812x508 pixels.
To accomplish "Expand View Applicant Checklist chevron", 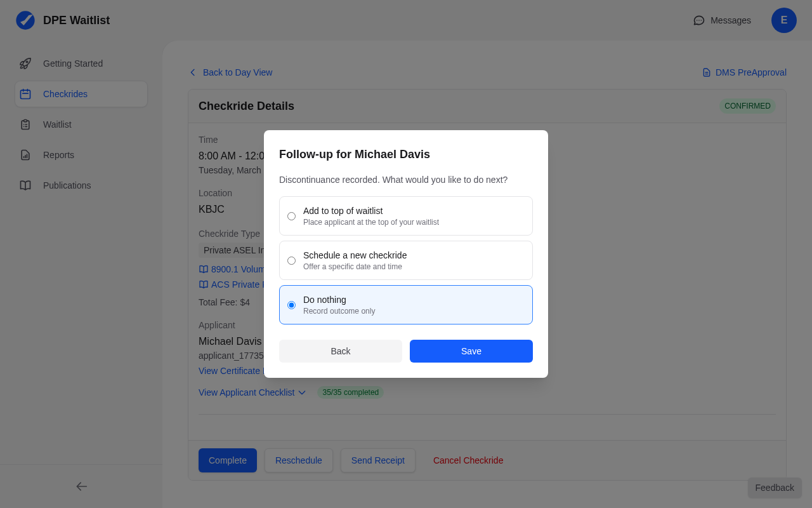I will 302,392.
